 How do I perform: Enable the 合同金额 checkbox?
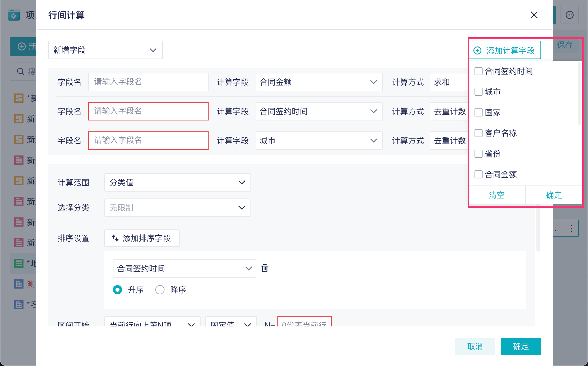tap(479, 174)
